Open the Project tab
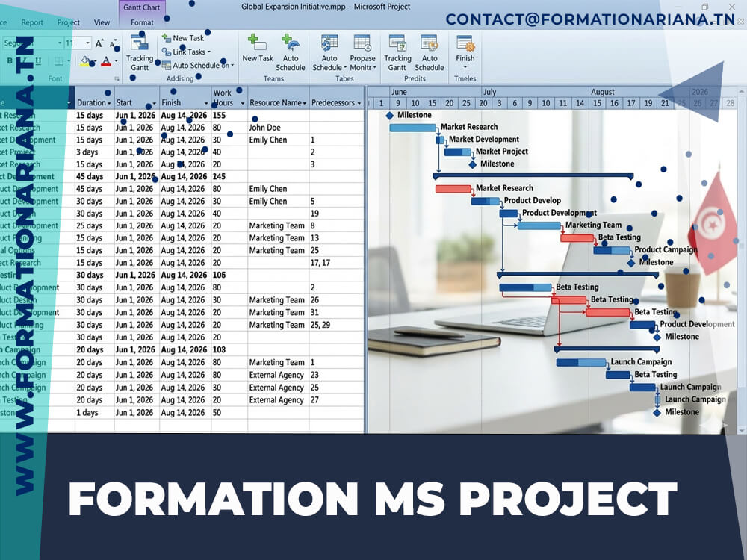The width and height of the screenshot is (747, 560). coord(69,22)
